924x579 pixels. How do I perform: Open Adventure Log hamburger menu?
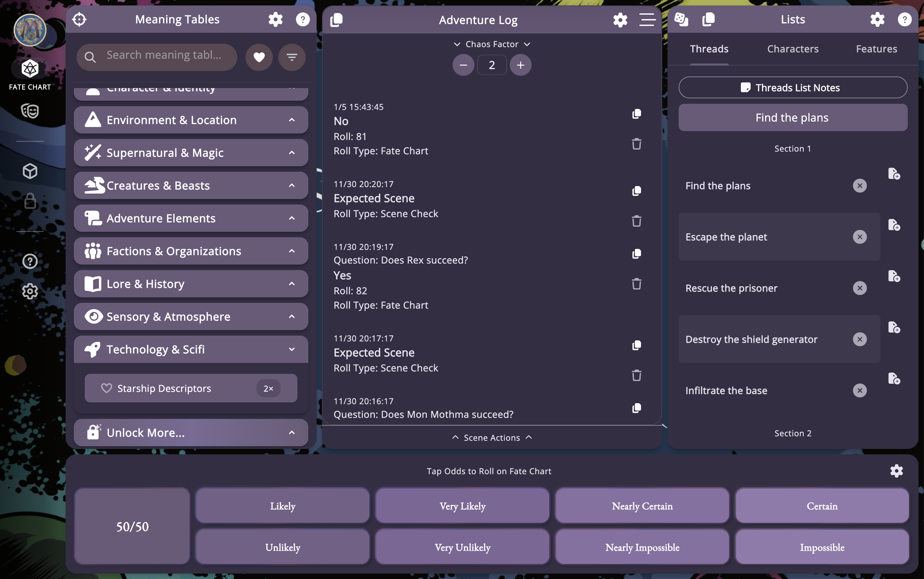pos(647,19)
